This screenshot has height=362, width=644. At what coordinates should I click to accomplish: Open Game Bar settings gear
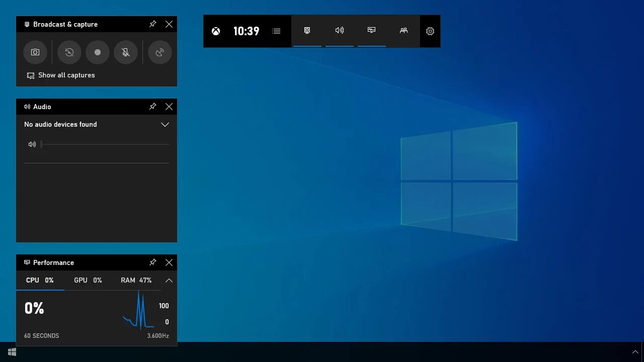coord(430,31)
